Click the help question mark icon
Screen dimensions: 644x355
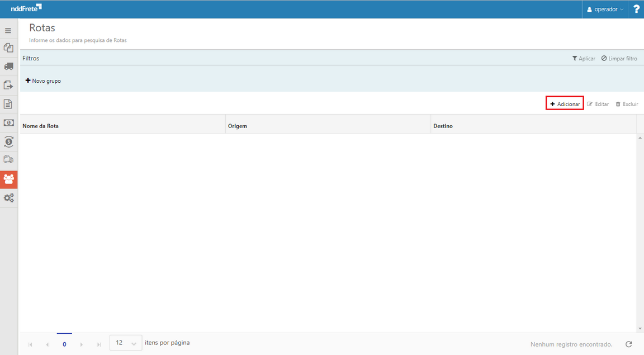[x=636, y=9]
